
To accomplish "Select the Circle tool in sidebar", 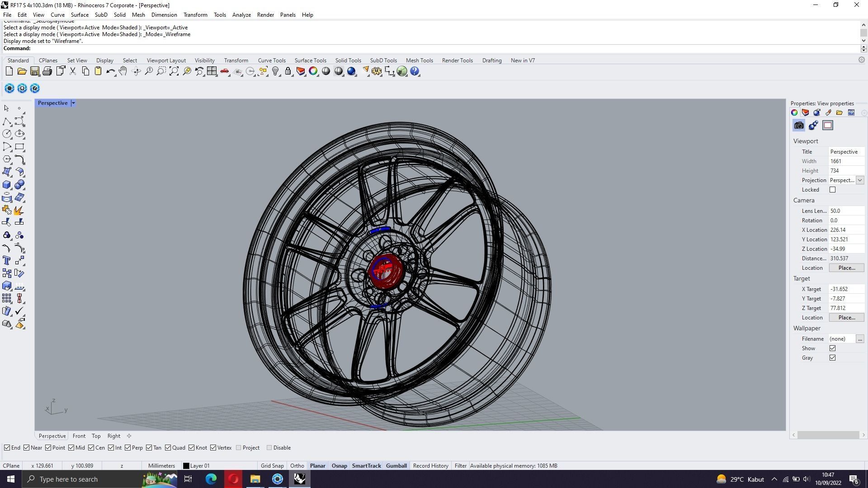I will (x=7, y=134).
